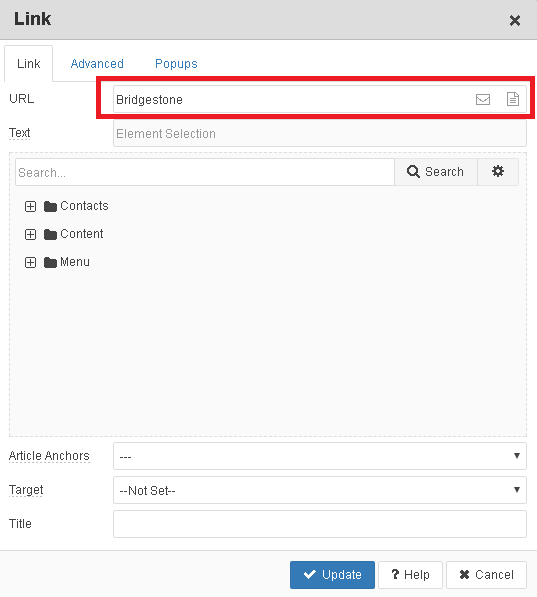
Task: Click the file browser document icon
Action: [513, 99]
